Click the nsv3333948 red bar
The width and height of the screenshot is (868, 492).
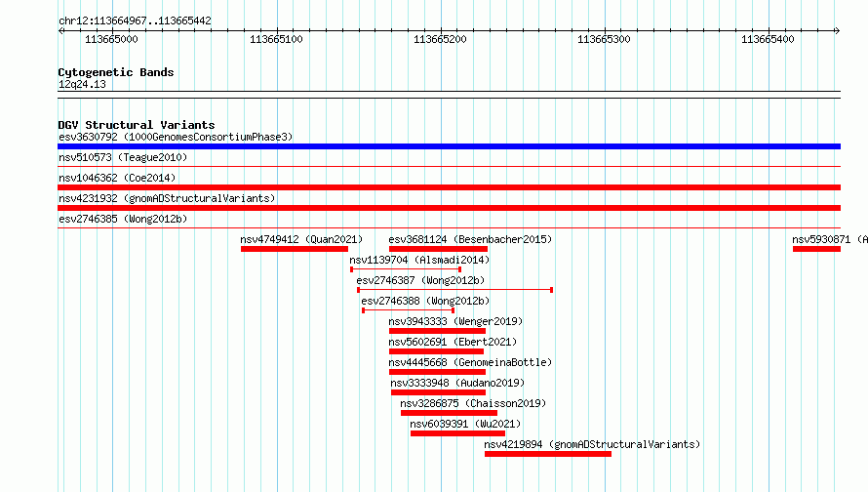(x=439, y=392)
